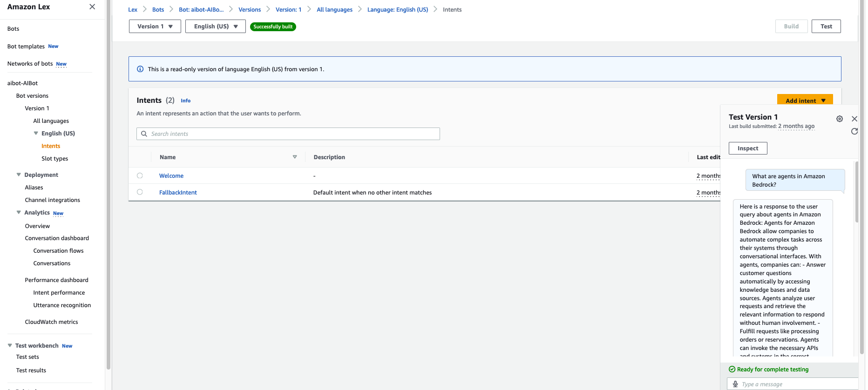Viewport: 868px width, 390px height.
Task: Click the Test button
Action: click(826, 27)
